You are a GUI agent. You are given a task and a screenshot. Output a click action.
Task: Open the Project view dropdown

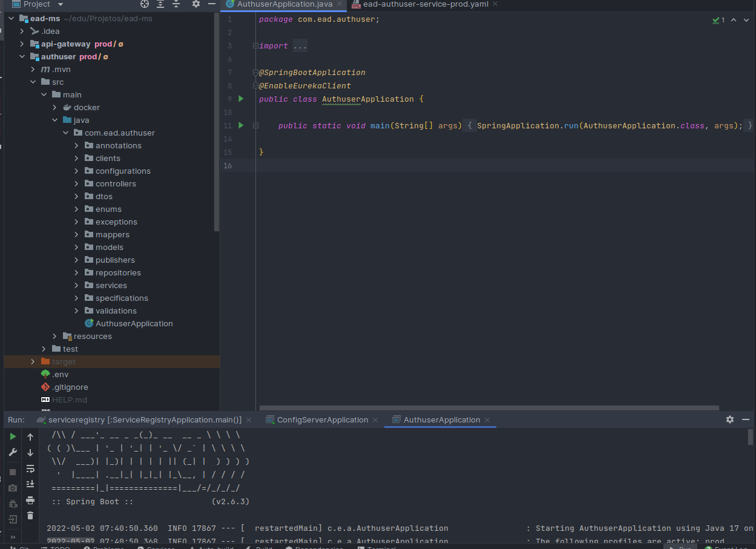(61, 4)
